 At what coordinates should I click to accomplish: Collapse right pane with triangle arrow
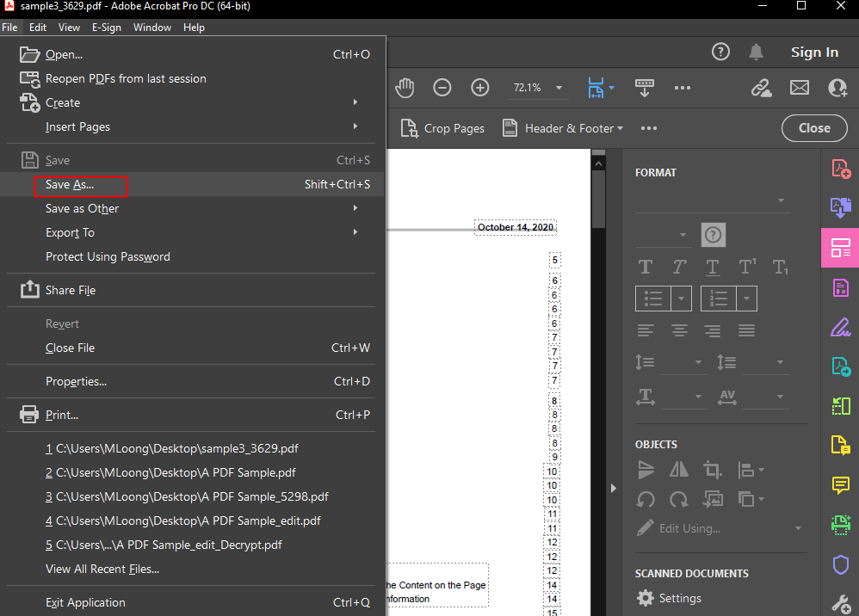click(x=613, y=488)
